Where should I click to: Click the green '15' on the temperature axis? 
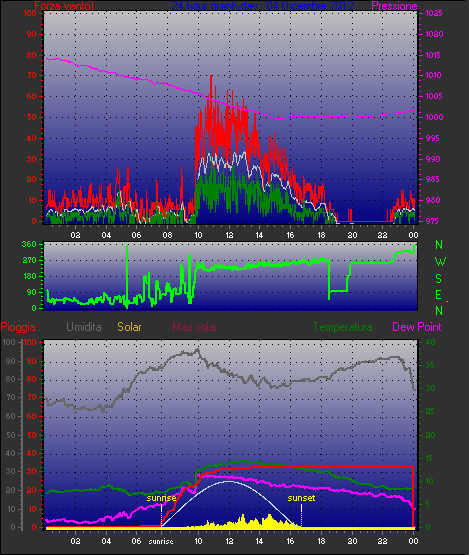pyautogui.click(x=430, y=458)
